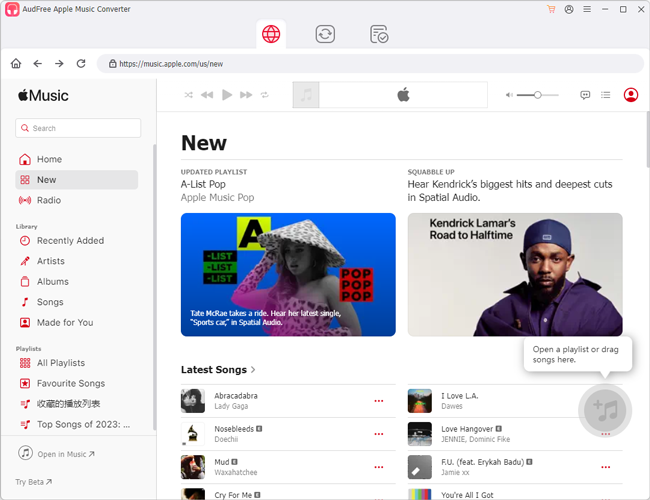Switch to the converted history tab

tap(379, 34)
